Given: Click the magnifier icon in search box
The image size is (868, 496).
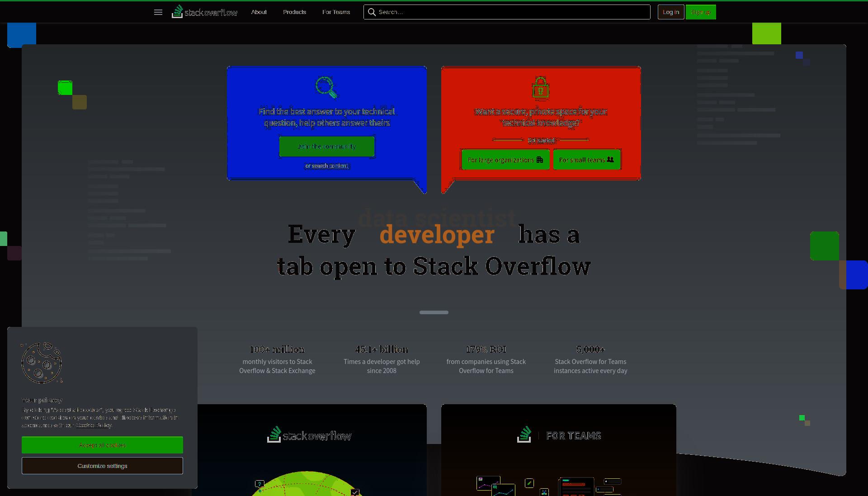Looking at the screenshot, I should (372, 12).
